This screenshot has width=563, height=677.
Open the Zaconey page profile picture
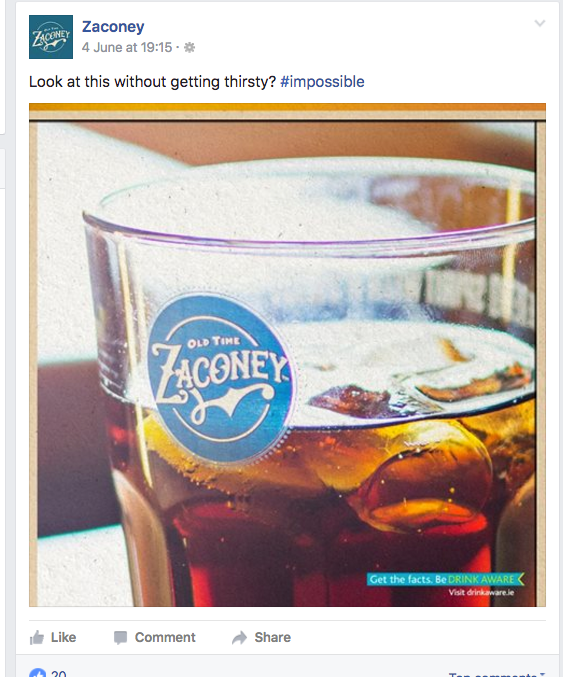click(x=51, y=37)
